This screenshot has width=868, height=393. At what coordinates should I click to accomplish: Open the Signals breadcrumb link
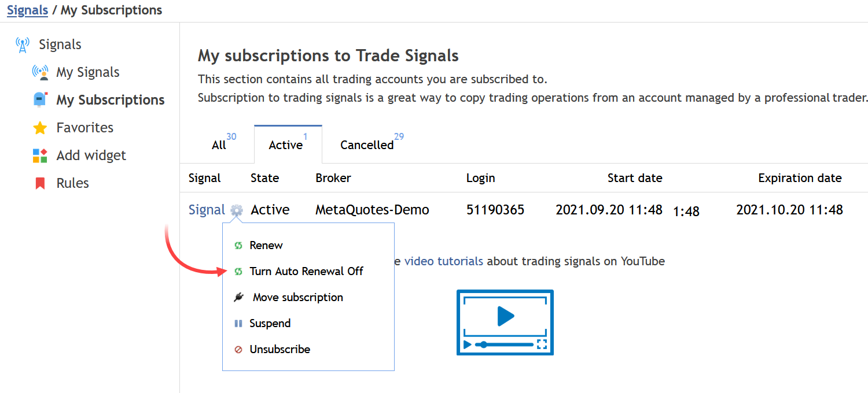click(27, 10)
